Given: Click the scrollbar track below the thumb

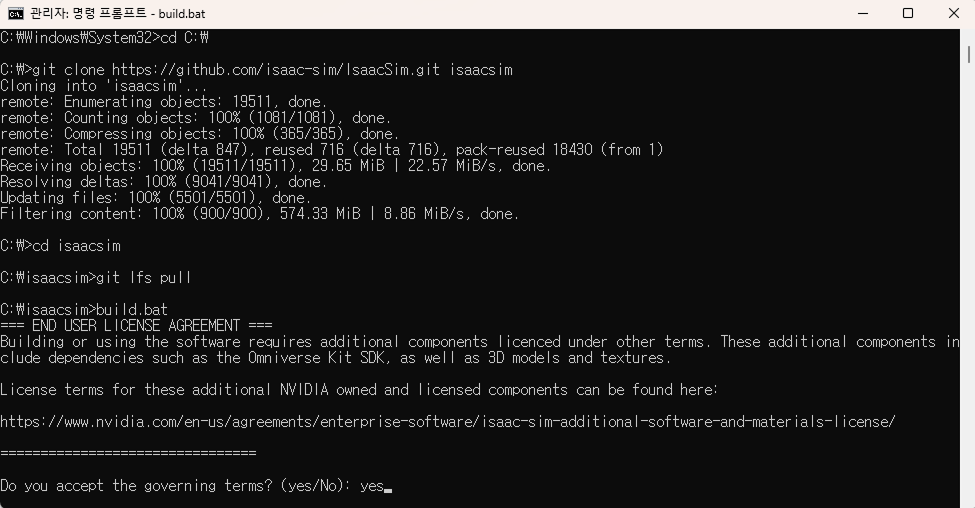Looking at the screenshot, I should 968,280.
